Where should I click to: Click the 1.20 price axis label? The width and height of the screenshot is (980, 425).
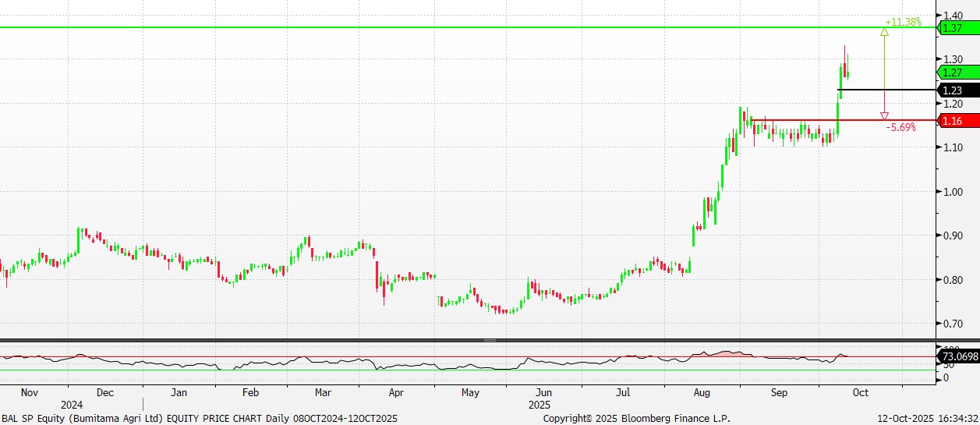tap(953, 104)
